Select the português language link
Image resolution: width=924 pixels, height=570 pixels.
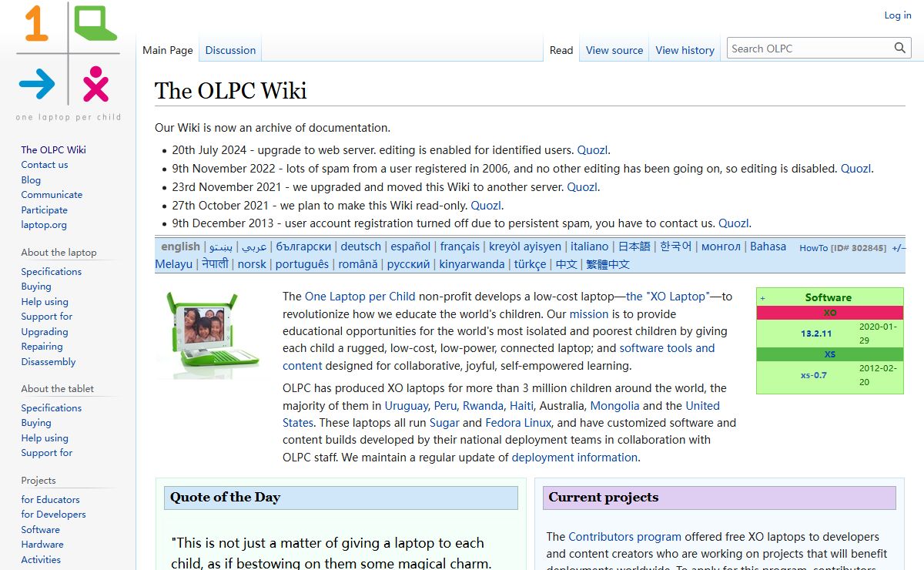tap(302, 263)
